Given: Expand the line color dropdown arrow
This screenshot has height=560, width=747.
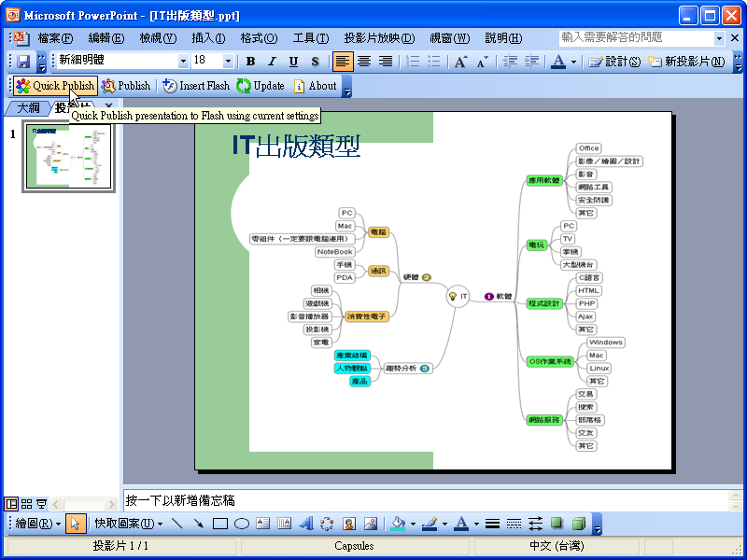Looking at the screenshot, I should point(444,525).
